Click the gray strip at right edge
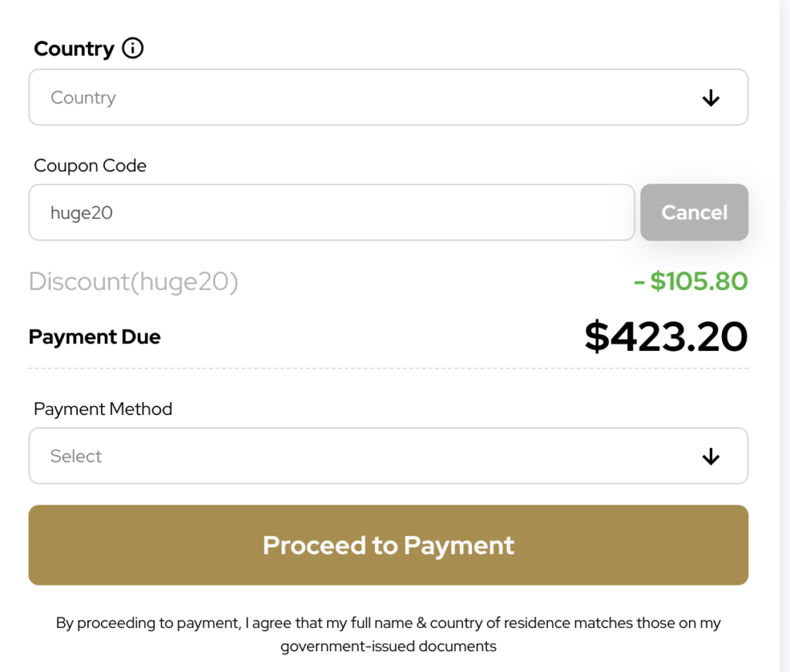 tap(785, 336)
